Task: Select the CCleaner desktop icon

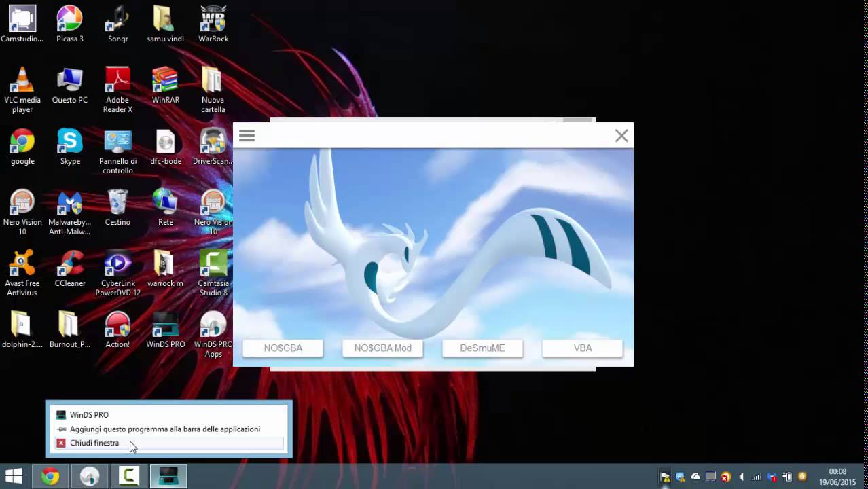Action: (70, 269)
